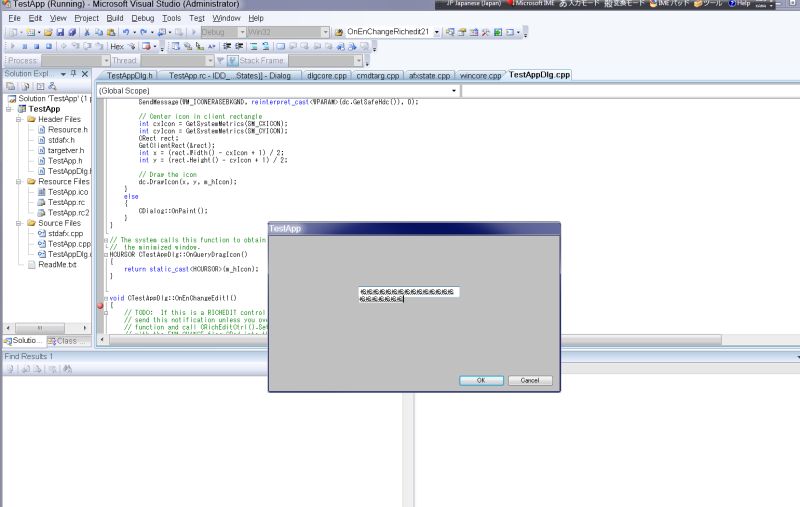
Task: Open the File menu
Action: tap(14, 18)
